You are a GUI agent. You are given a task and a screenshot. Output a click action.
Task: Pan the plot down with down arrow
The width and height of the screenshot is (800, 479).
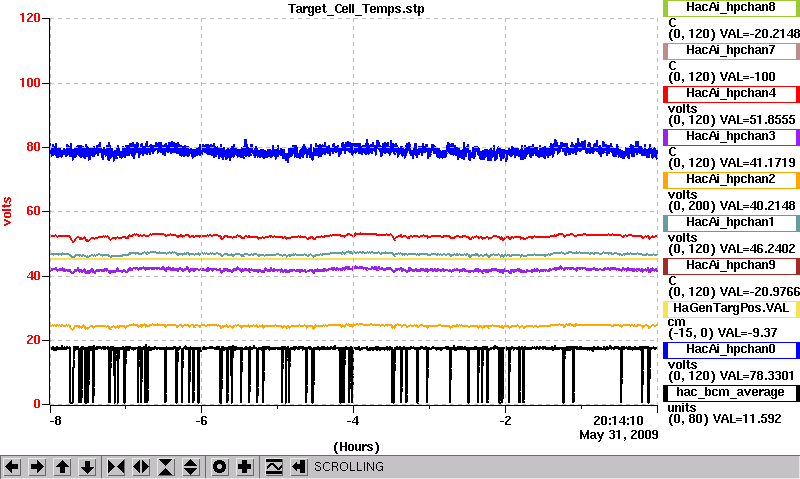click(87, 467)
